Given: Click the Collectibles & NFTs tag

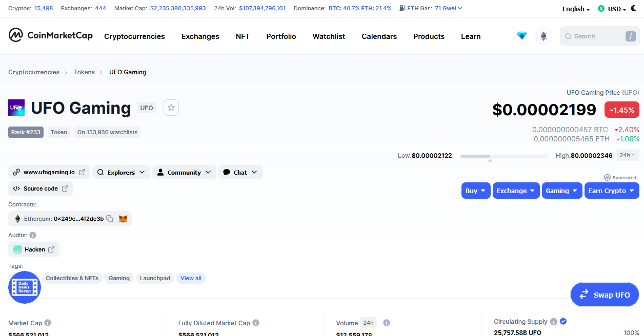Looking at the screenshot, I should 72,278.
